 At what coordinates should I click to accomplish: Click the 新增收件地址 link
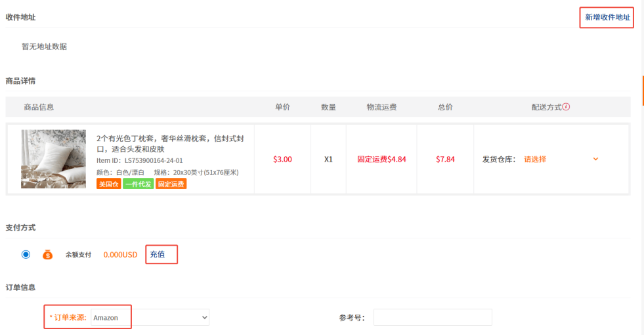pos(607,17)
